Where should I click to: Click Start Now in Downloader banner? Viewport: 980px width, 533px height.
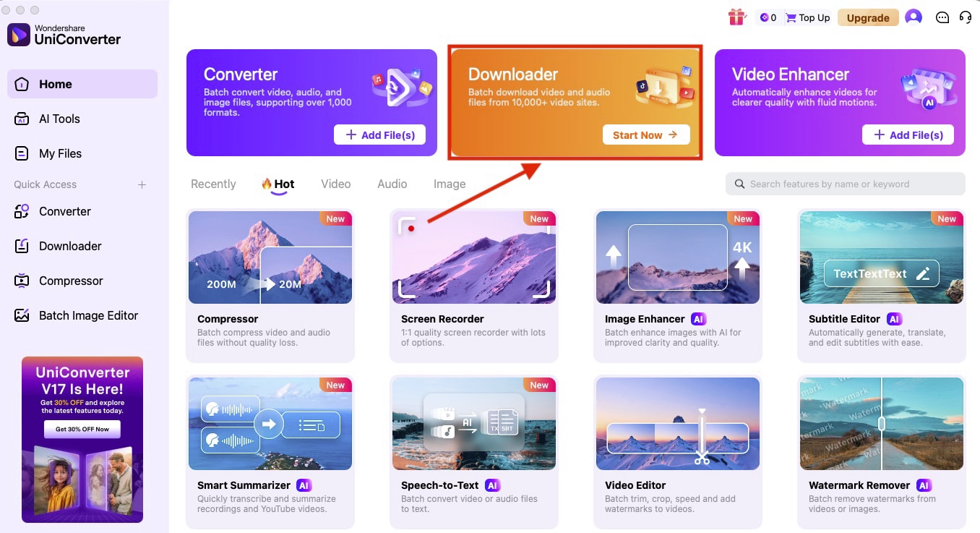pos(646,135)
